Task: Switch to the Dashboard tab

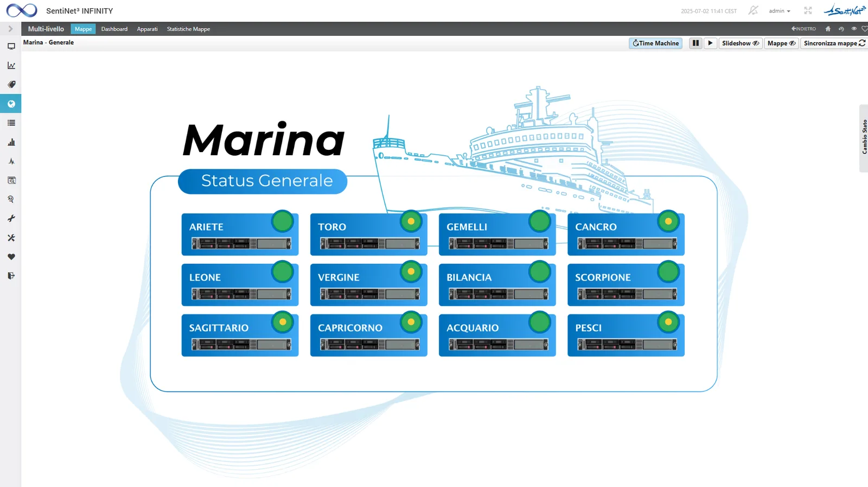Action: (x=114, y=29)
